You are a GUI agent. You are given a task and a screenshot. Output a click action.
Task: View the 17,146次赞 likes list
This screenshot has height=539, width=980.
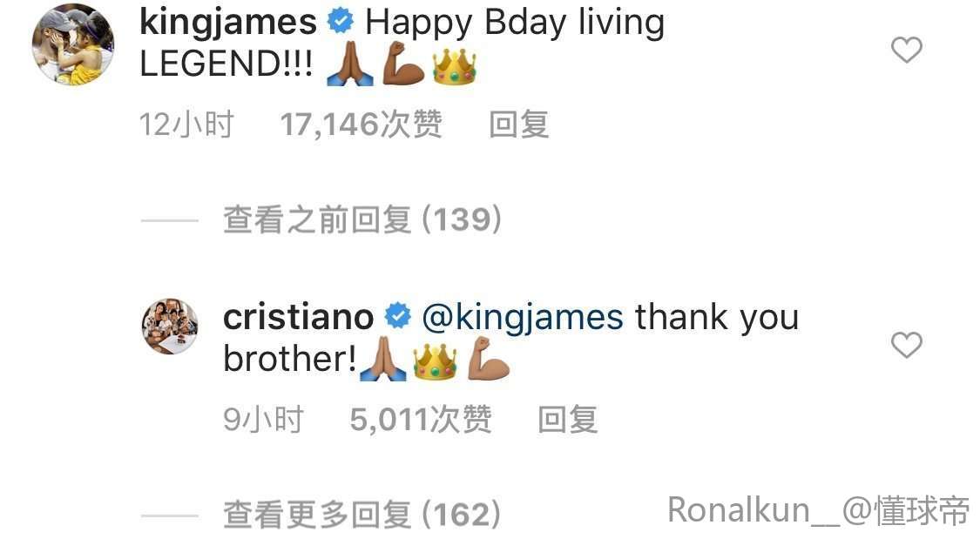pyautogui.click(x=362, y=124)
